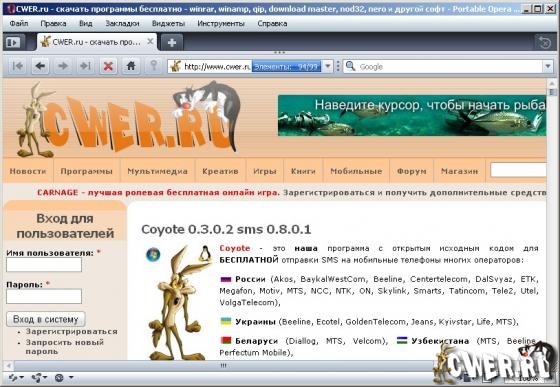The image size is (560, 387).
Task: Click the Rewind navigation button
Action: click(x=18, y=66)
